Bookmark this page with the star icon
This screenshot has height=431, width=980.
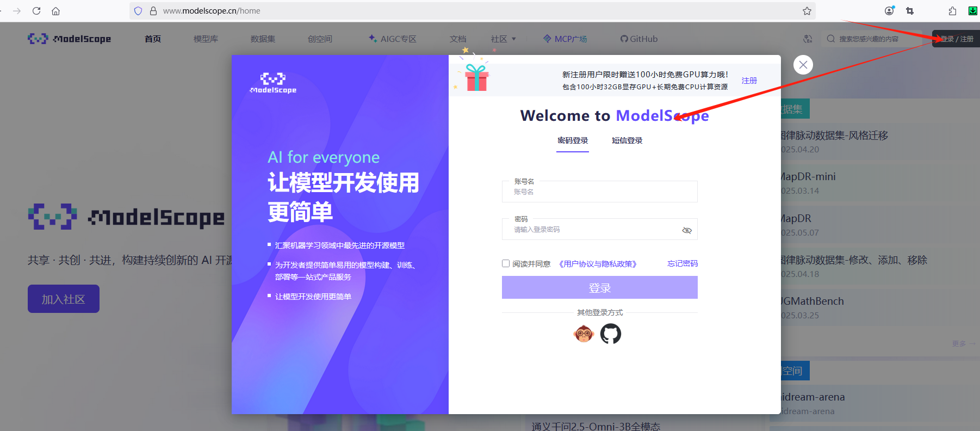[807, 11]
